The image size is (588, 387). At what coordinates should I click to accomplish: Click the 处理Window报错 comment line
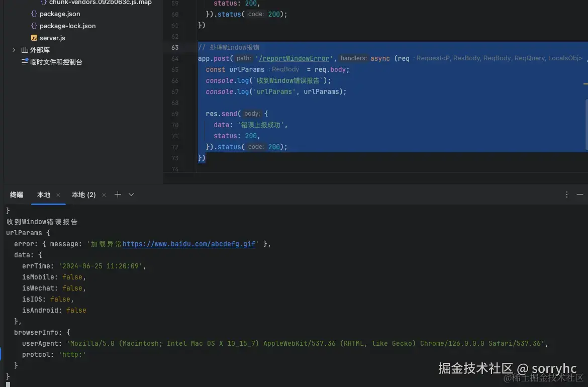229,48
